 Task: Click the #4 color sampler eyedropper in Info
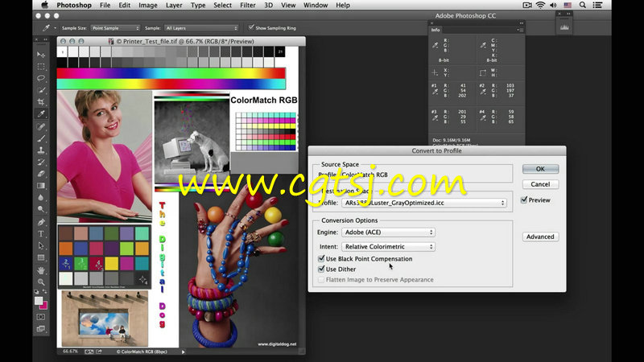pyautogui.click(x=482, y=118)
